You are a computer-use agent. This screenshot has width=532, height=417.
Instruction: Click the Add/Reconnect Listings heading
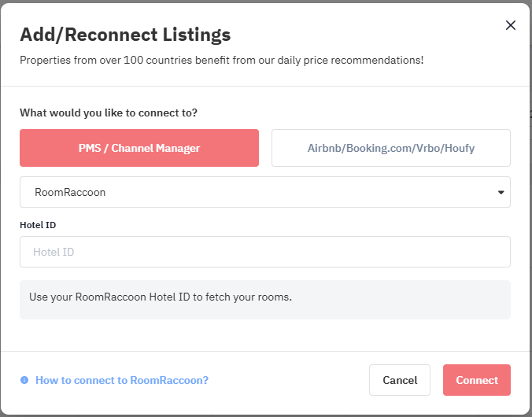point(125,35)
